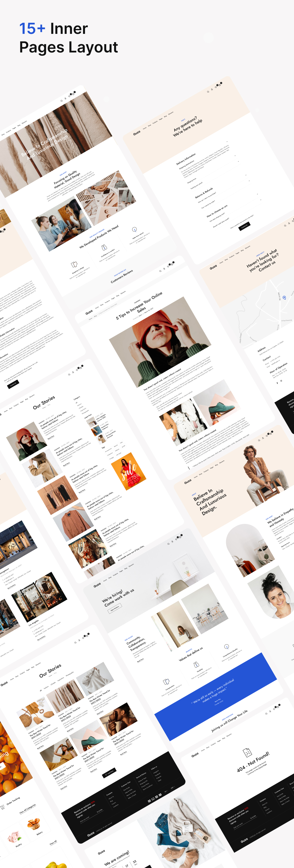Collapse the 'Shipping destinations' FAQ answer
Screen dimensions: 294x868
click(x=227, y=141)
